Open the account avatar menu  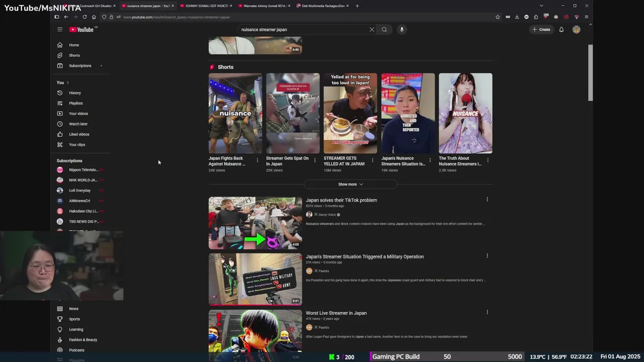pos(577,30)
